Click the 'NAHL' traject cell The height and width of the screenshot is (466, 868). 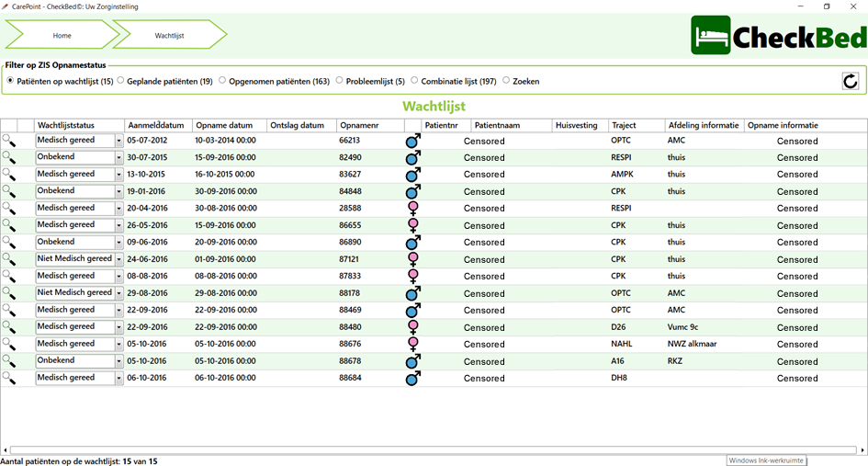point(622,344)
